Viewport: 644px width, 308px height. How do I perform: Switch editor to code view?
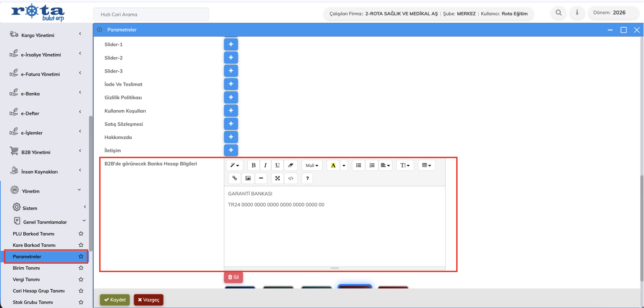coord(291,178)
